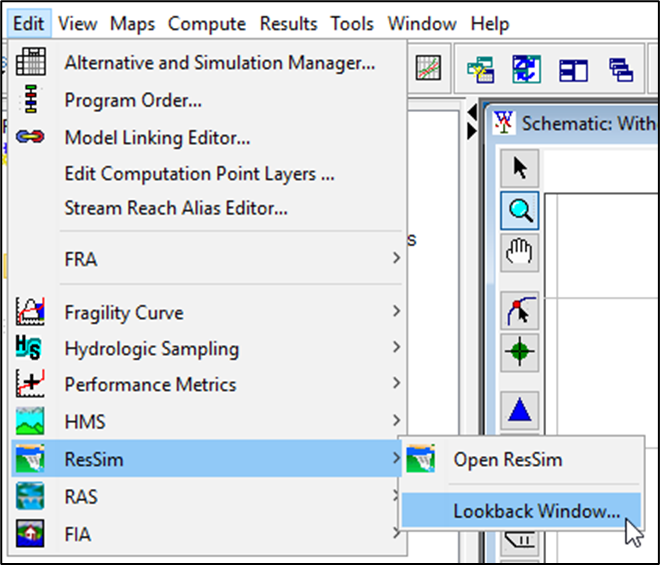
Task: Click the RAS bridge icon
Action: [x=30, y=496]
